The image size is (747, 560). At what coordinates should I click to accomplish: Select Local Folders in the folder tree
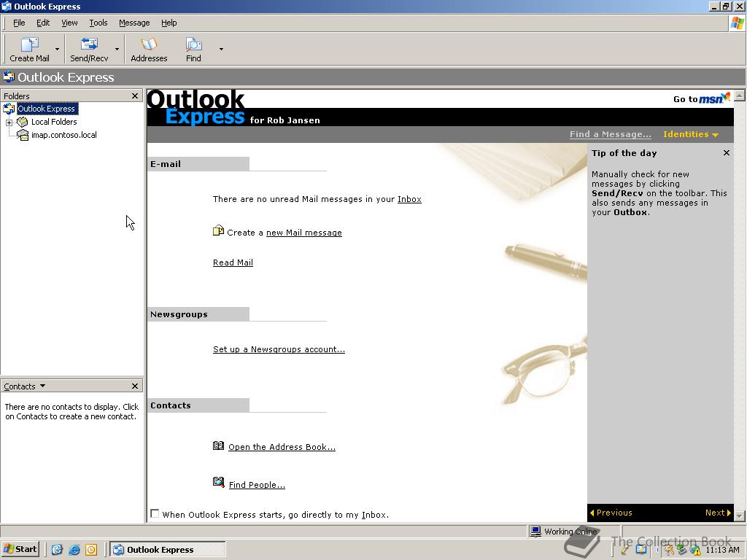click(x=54, y=122)
